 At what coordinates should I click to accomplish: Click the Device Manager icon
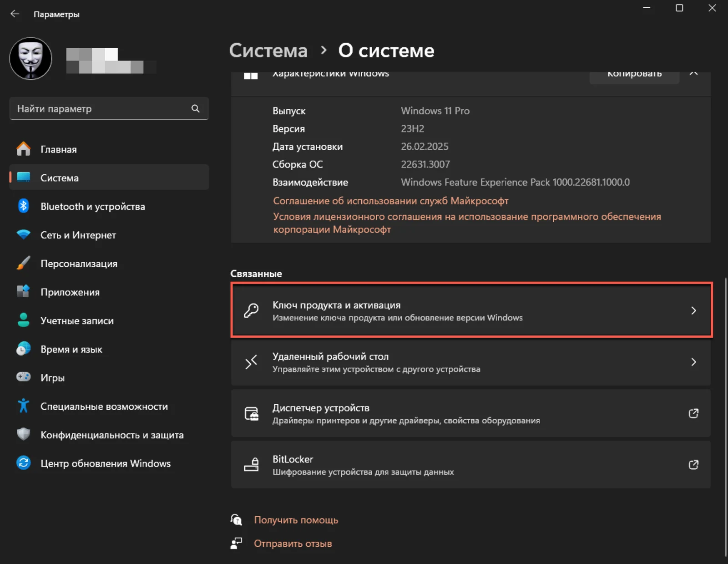(251, 413)
